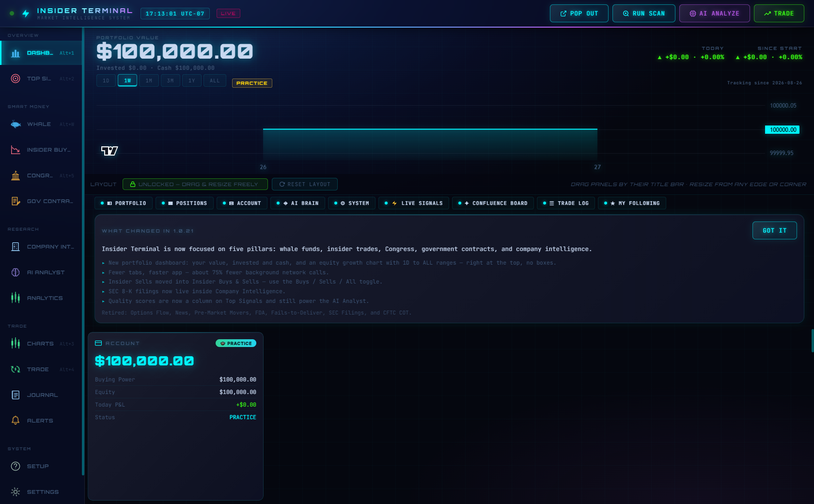Open the Alerts bell icon

[16, 421]
